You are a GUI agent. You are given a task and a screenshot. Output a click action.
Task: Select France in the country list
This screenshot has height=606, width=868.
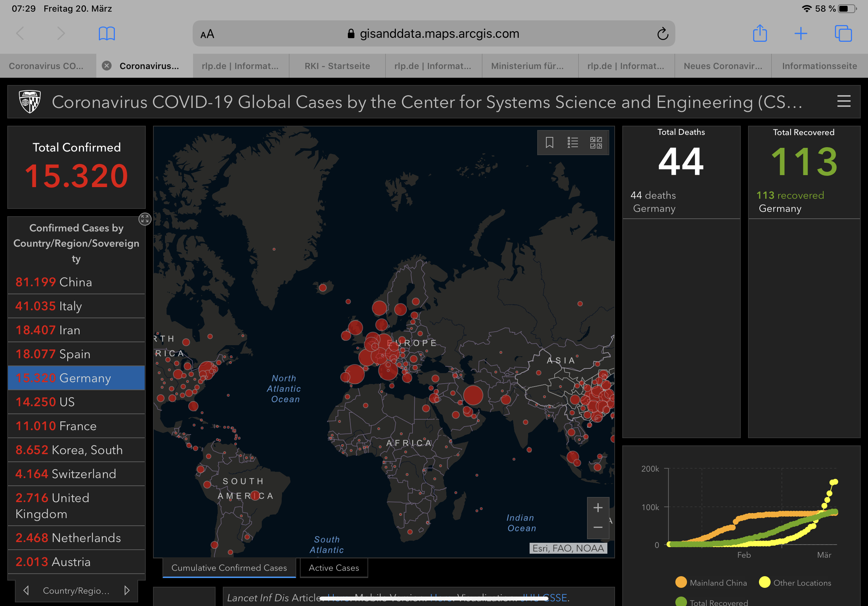[76, 426]
